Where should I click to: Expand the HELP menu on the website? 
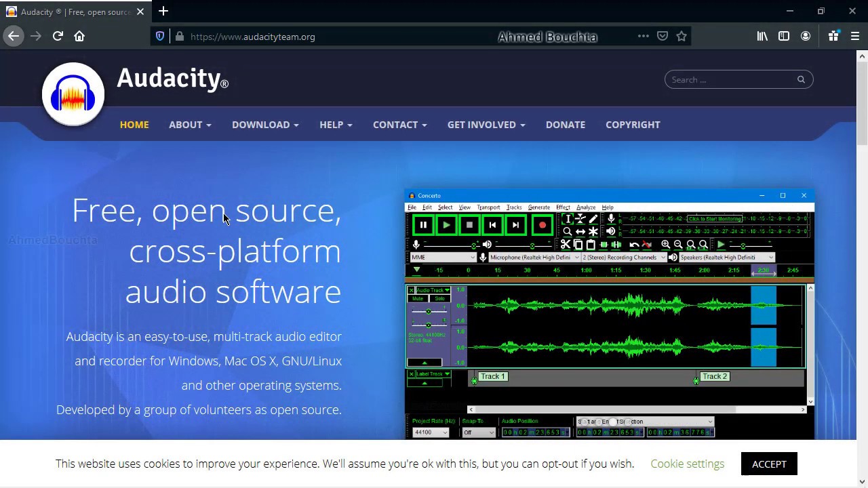coord(336,125)
